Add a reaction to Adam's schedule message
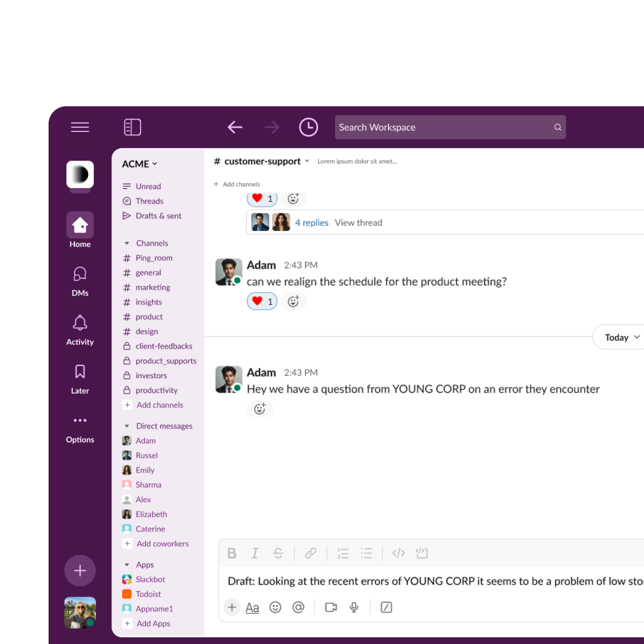The height and width of the screenshot is (644, 644). click(294, 301)
